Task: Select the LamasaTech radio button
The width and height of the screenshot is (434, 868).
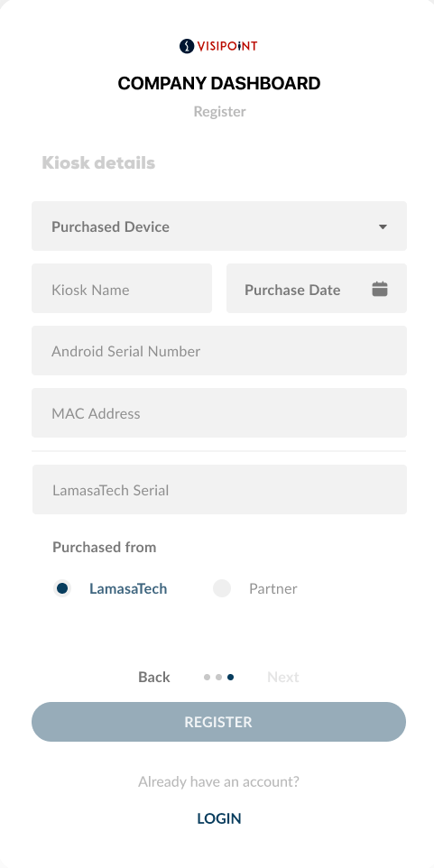Action: click(x=62, y=588)
